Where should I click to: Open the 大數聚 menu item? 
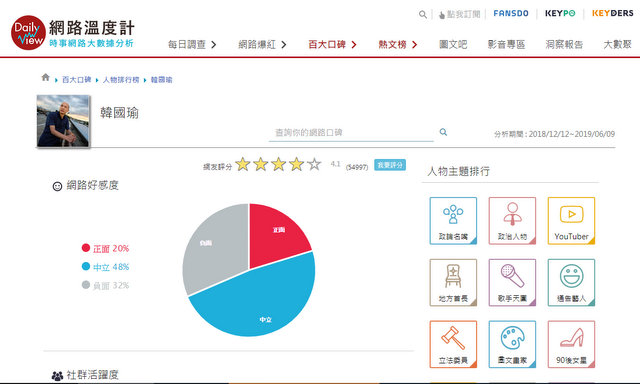tap(618, 44)
